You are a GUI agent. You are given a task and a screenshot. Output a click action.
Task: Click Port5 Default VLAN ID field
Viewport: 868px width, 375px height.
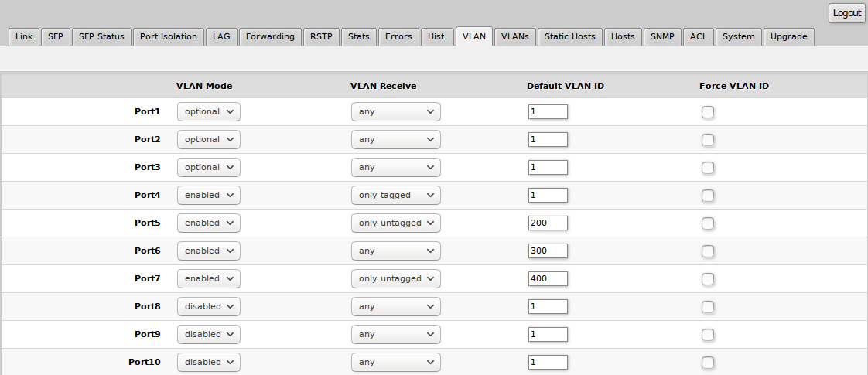(548, 223)
